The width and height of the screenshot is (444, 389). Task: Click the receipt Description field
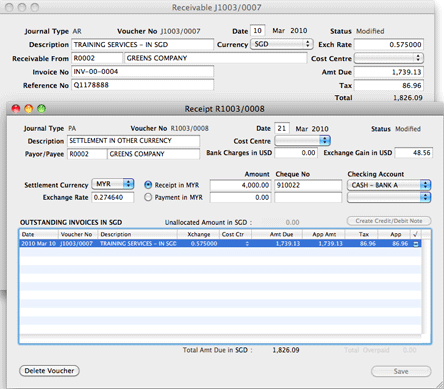(133, 141)
